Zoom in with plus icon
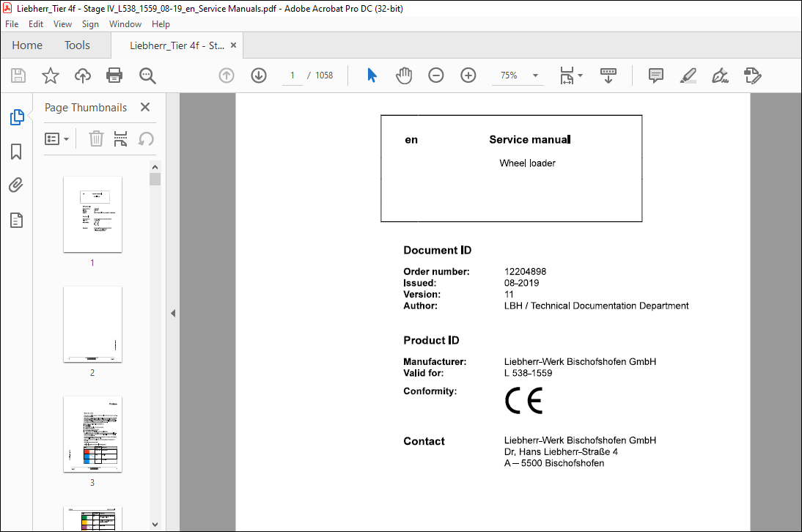Viewport: 802px width, 532px height. click(468, 75)
